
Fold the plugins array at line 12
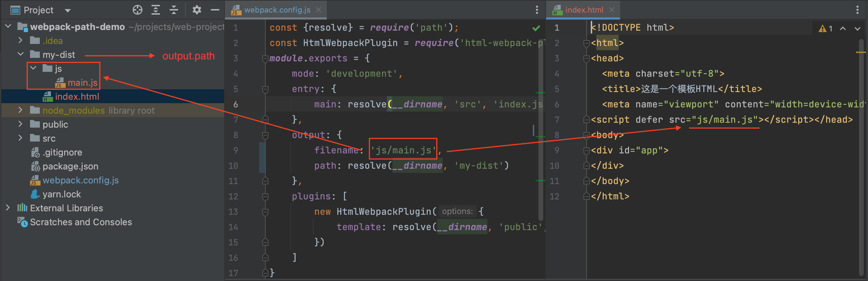[265, 196]
